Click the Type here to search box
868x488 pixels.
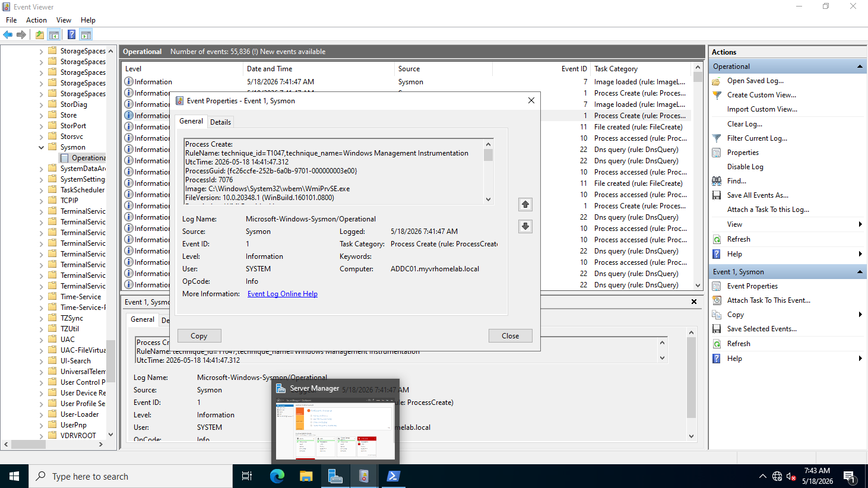point(131,476)
